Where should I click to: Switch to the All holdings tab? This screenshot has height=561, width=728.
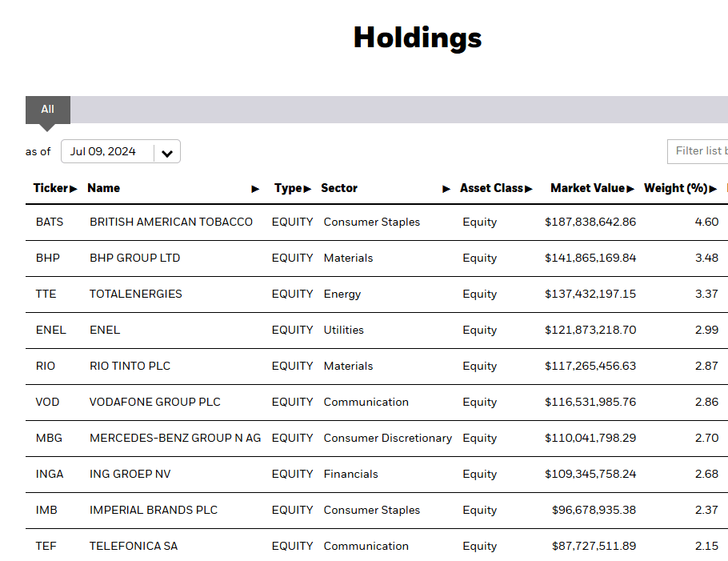(47, 109)
